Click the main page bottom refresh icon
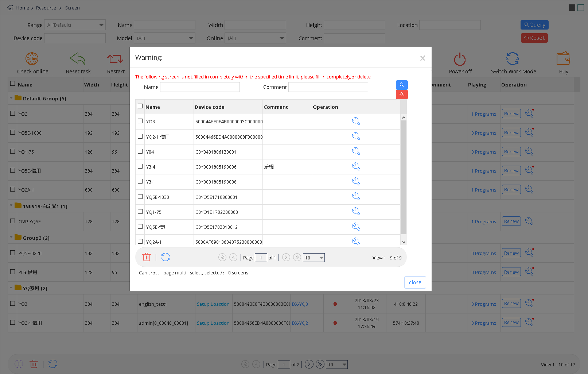The height and width of the screenshot is (374, 588). point(53,364)
